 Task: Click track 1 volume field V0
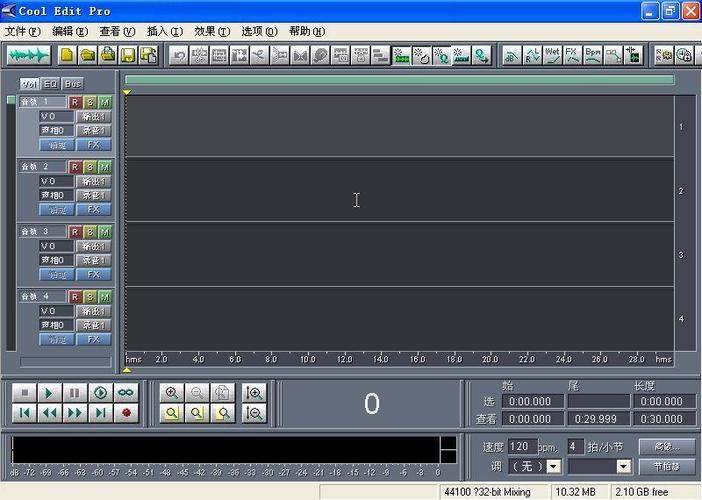[x=56, y=117]
